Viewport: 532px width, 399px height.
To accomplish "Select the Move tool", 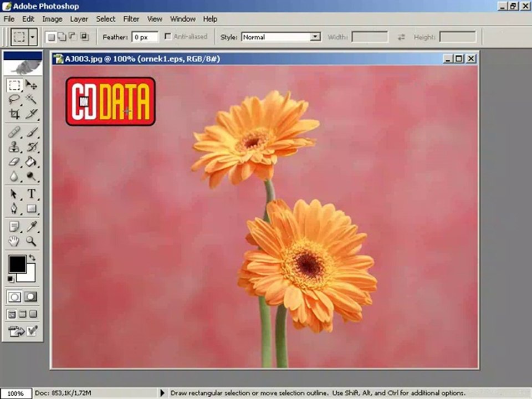I will coord(32,85).
